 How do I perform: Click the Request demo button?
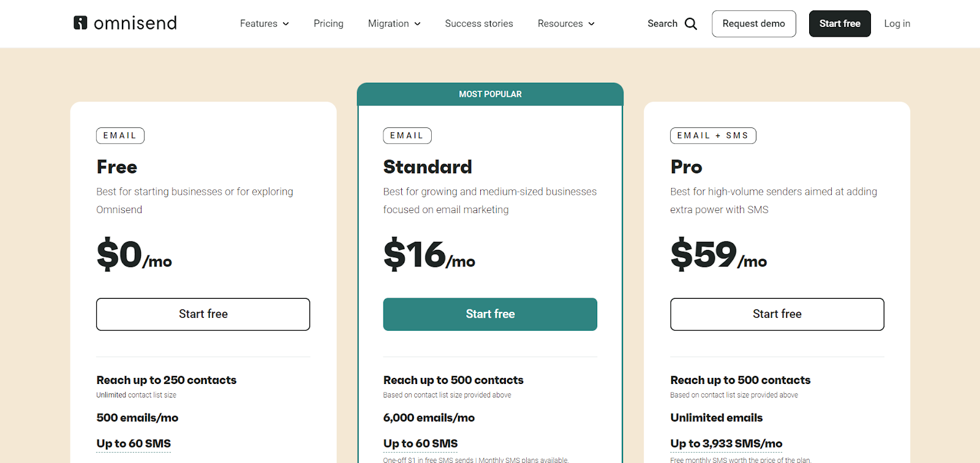click(x=753, y=24)
